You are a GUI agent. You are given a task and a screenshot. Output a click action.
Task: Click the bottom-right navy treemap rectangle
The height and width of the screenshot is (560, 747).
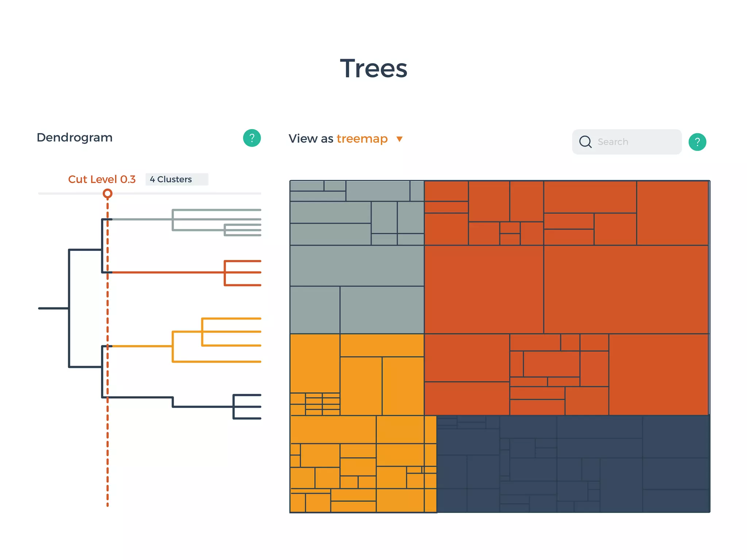[x=676, y=501]
